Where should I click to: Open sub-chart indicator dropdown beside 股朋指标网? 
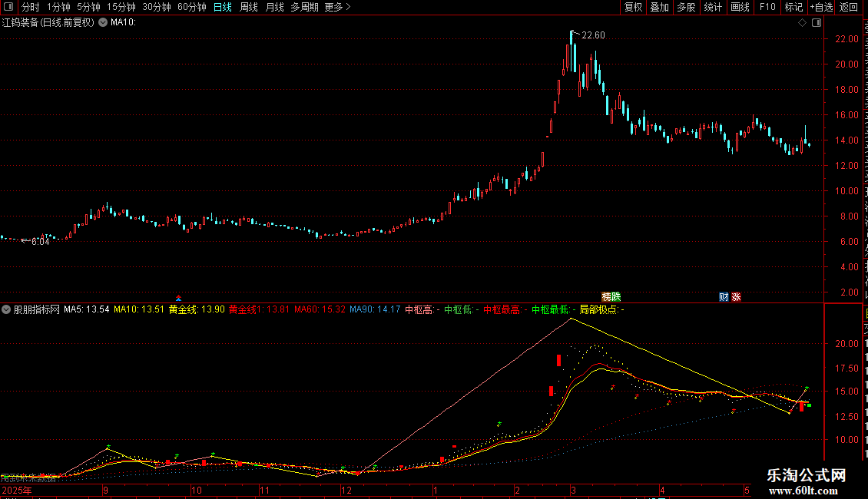(x=6, y=310)
